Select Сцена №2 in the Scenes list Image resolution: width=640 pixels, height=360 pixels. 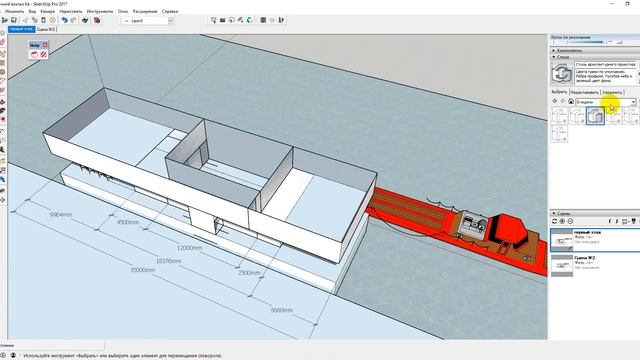click(595, 265)
